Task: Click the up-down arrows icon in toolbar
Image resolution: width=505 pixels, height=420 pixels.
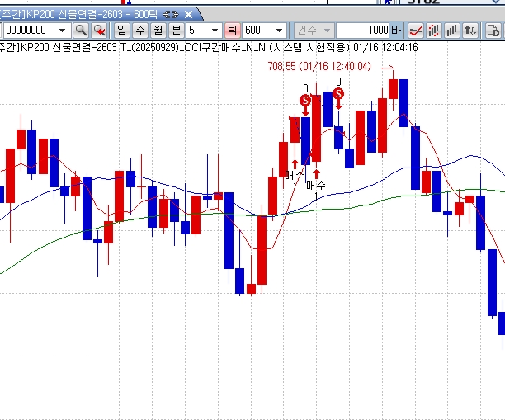Action: tap(470, 31)
